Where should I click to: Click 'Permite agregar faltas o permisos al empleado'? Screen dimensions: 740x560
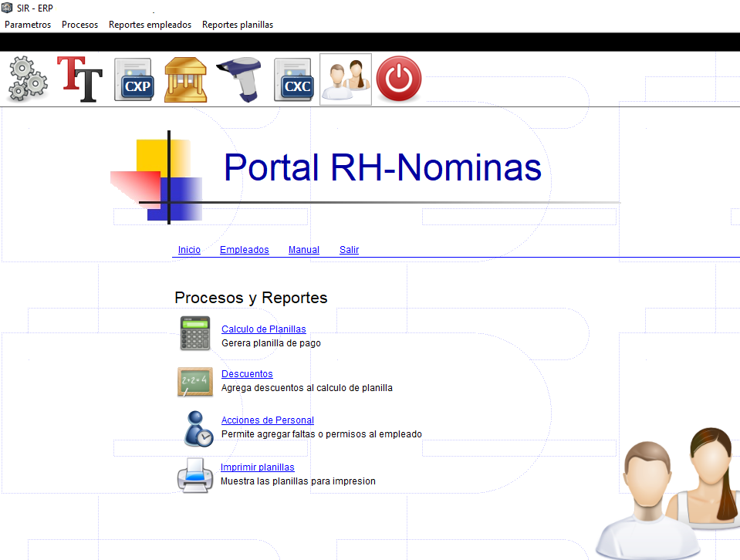tap(322, 434)
